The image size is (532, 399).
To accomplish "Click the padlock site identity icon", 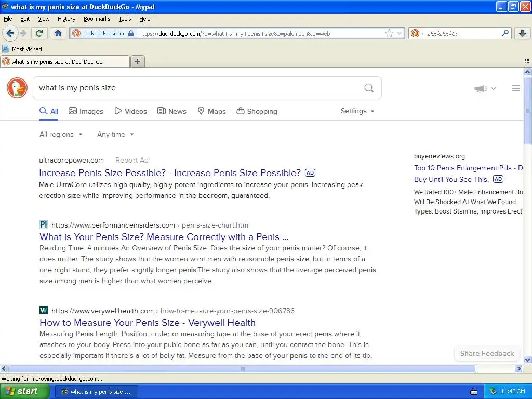I will click(x=130, y=33).
